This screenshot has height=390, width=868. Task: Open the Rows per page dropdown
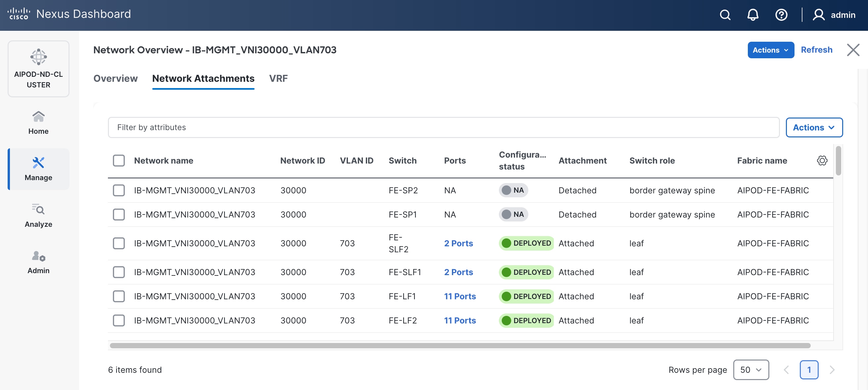pos(751,369)
